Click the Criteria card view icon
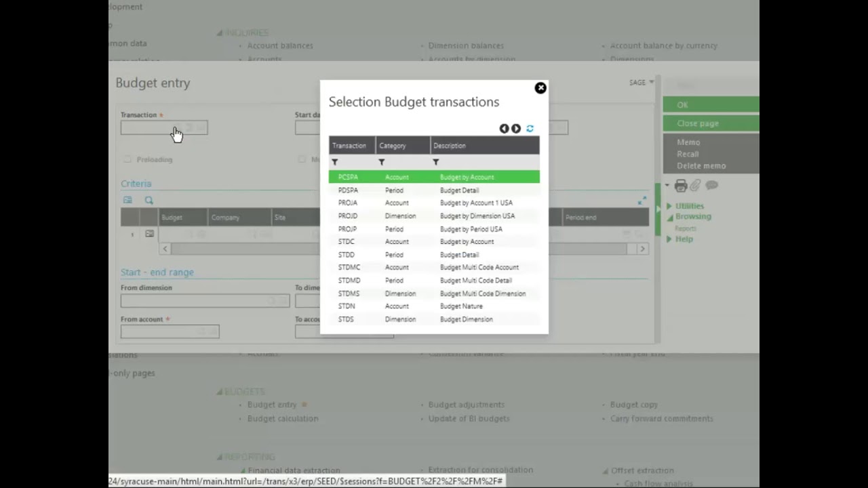 point(127,201)
